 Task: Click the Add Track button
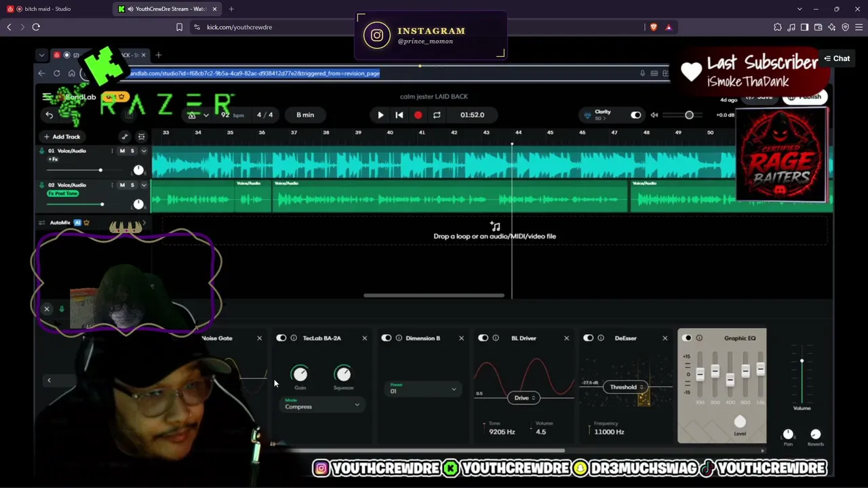(x=62, y=137)
